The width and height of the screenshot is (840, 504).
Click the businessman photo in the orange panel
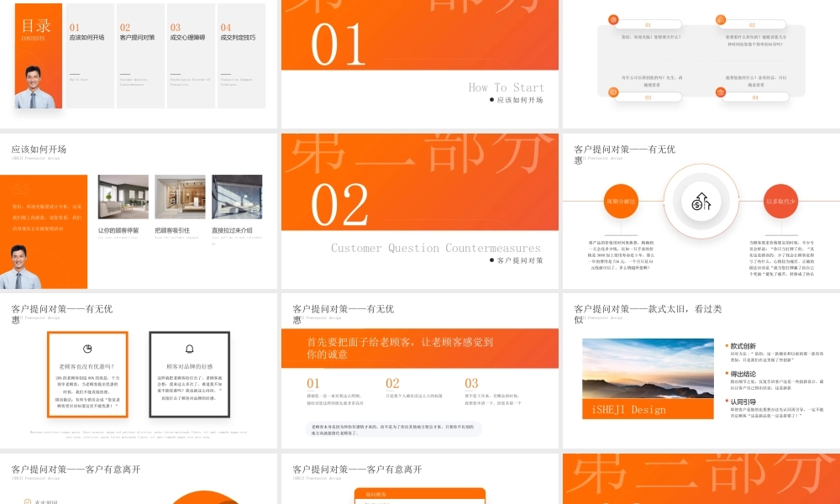pyautogui.click(x=21, y=267)
